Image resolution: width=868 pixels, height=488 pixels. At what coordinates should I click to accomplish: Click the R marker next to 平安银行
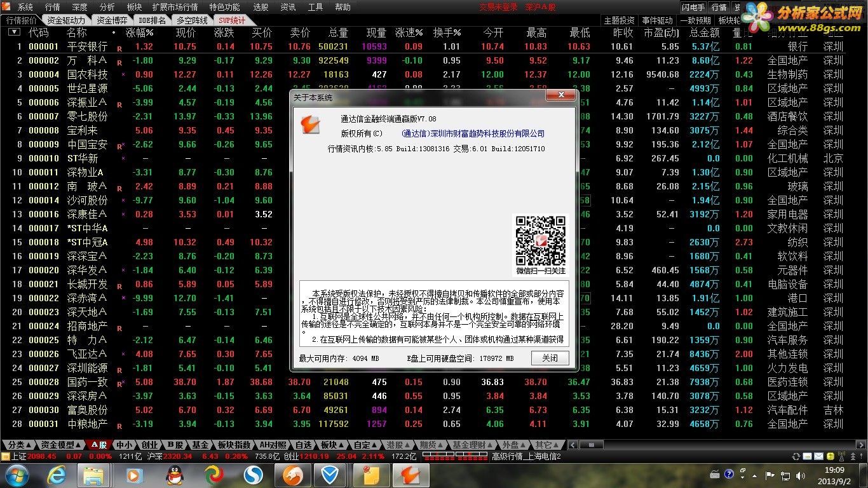point(119,48)
